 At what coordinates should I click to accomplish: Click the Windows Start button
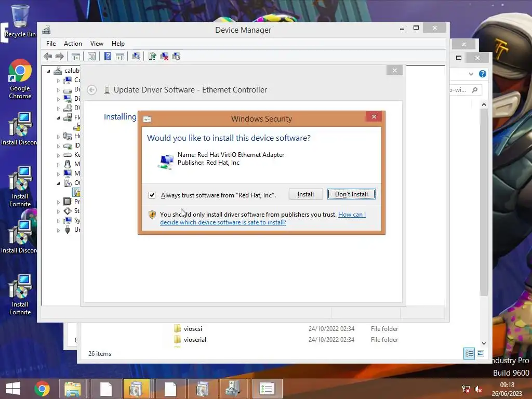coord(13,389)
